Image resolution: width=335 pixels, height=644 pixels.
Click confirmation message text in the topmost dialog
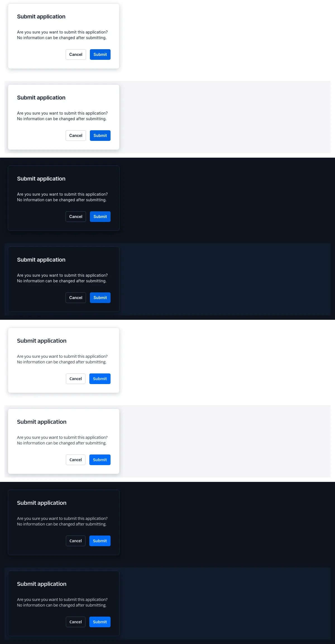point(62,35)
